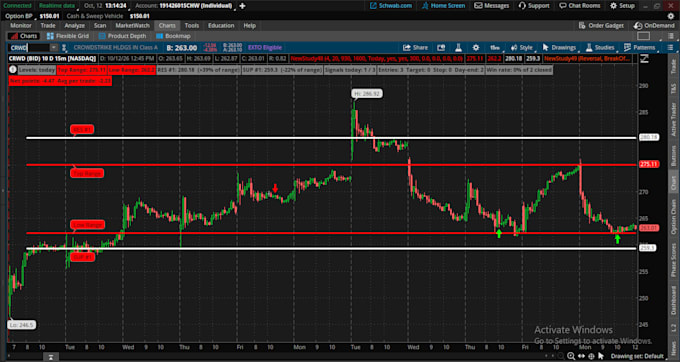680x362 pixels.
Task: Select the pointer cursor tool at bottom
Action: (601, 356)
